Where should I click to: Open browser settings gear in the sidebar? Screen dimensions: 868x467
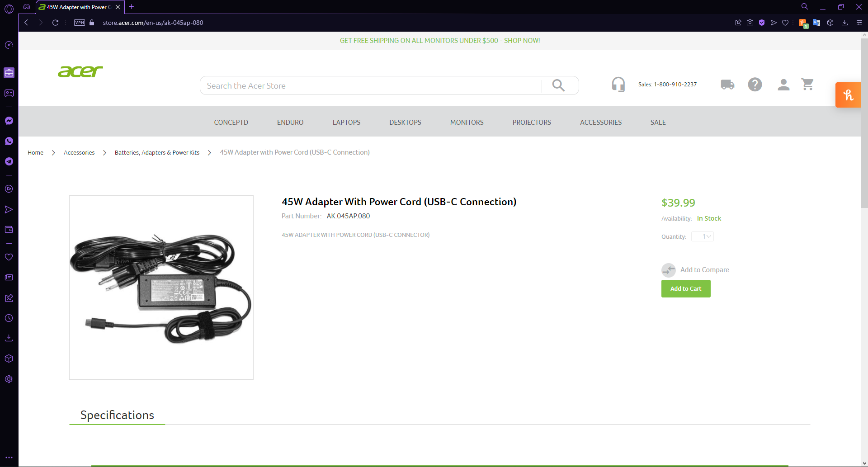(x=9, y=379)
